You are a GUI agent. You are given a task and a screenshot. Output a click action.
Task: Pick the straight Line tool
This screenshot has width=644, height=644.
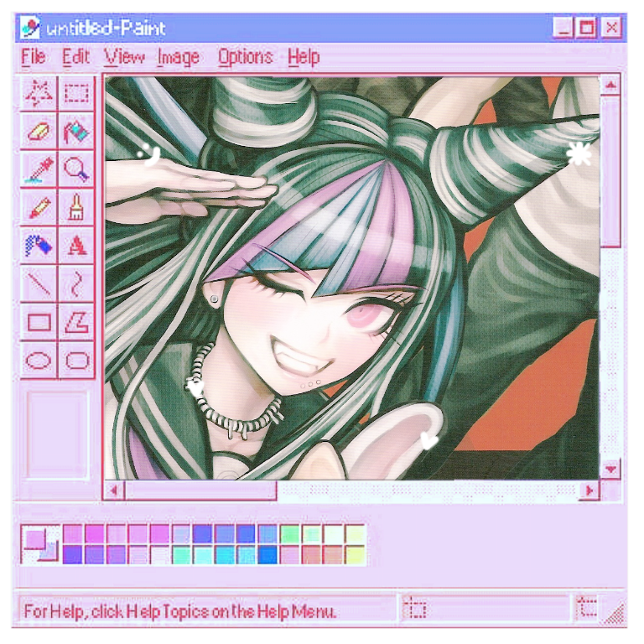pyautogui.click(x=39, y=284)
